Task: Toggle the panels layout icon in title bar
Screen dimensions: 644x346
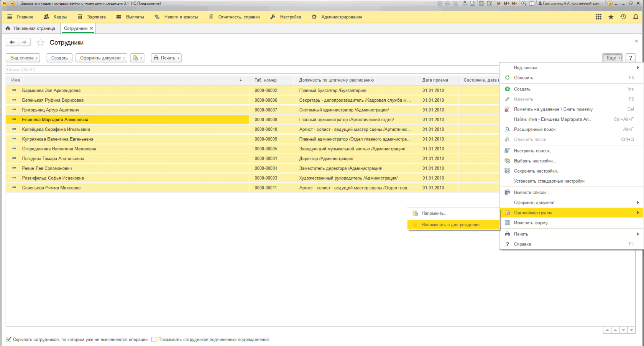Action: click(x=532, y=3)
